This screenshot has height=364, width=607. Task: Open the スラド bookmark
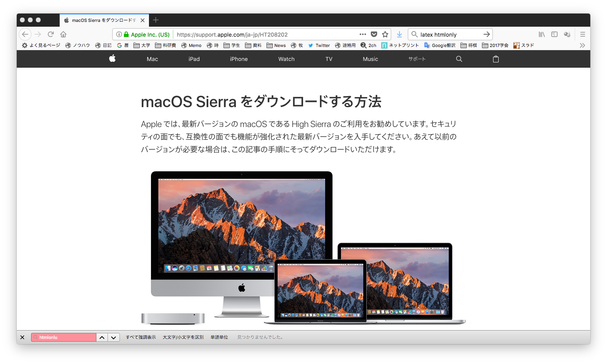click(x=524, y=45)
